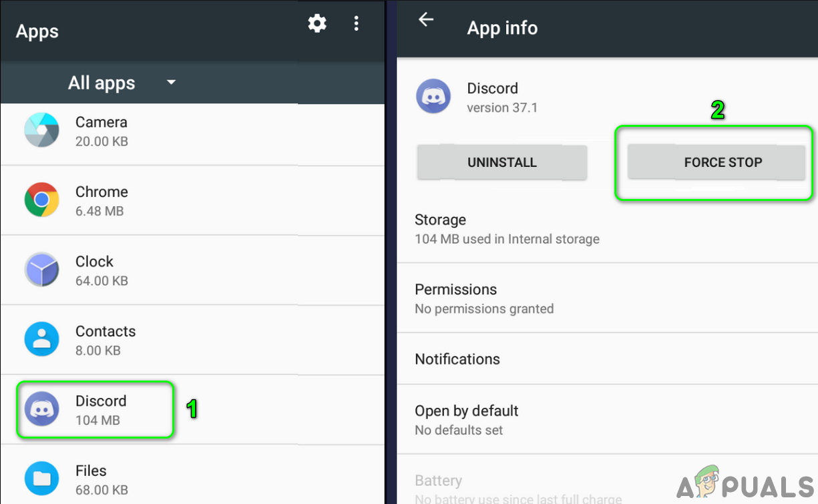Go back using the App info arrow
The height and width of the screenshot is (504, 818).
tap(426, 20)
